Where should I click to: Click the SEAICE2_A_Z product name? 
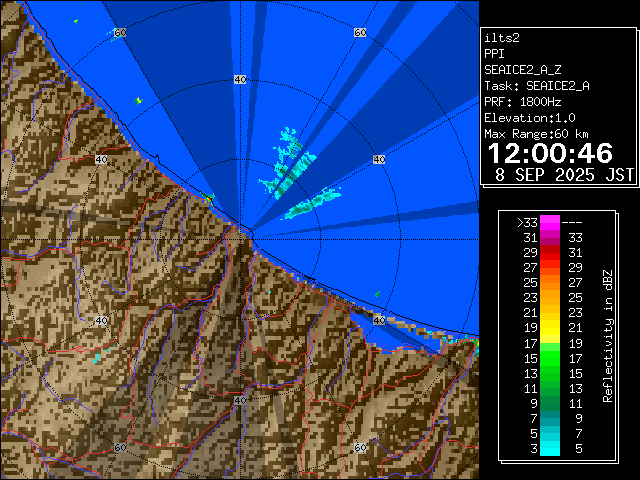pos(523,70)
